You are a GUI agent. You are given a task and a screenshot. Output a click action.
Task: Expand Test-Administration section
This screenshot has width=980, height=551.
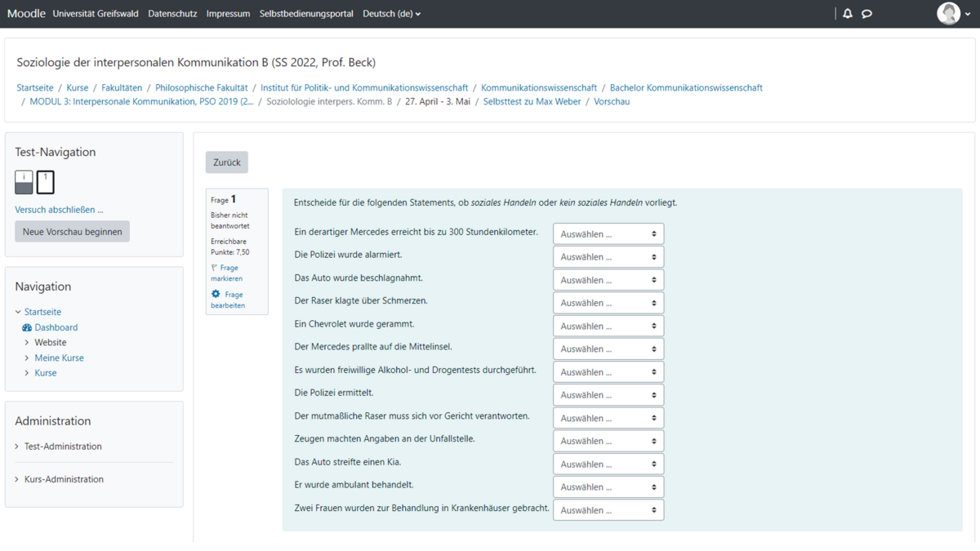(x=17, y=447)
